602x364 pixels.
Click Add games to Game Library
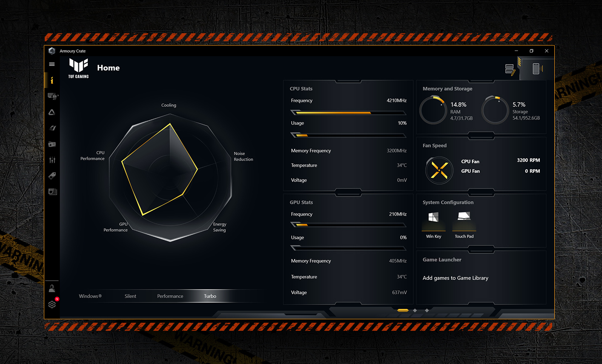tap(455, 278)
